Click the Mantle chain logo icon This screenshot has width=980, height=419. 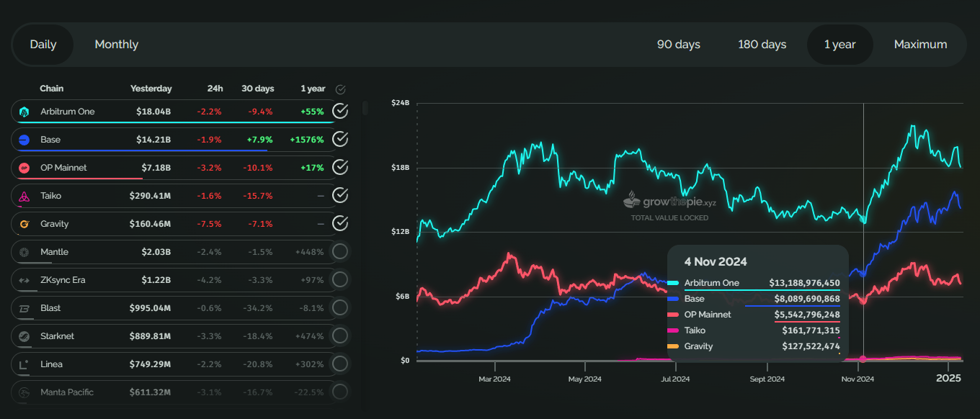pos(24,252)
